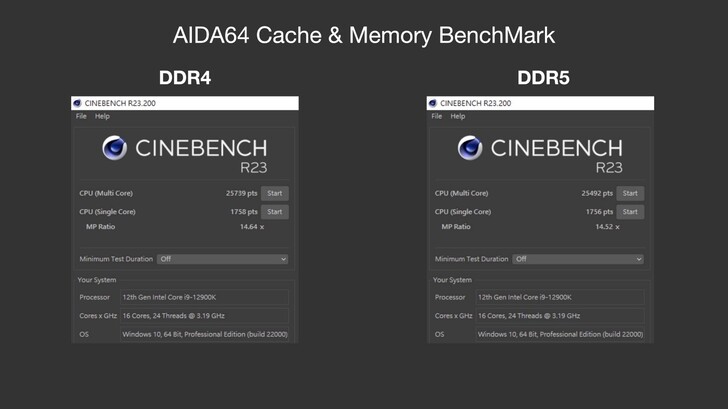Click the Cinebench sphere logo in DDR5 window

[x=470, y=149]
